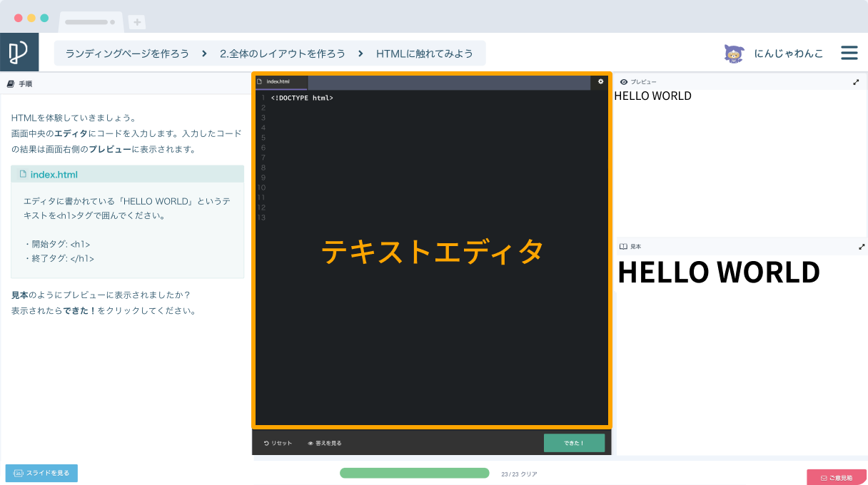Screen dimensions: 868x485
Task: Click the green progress bar
Action: [415, 473]
